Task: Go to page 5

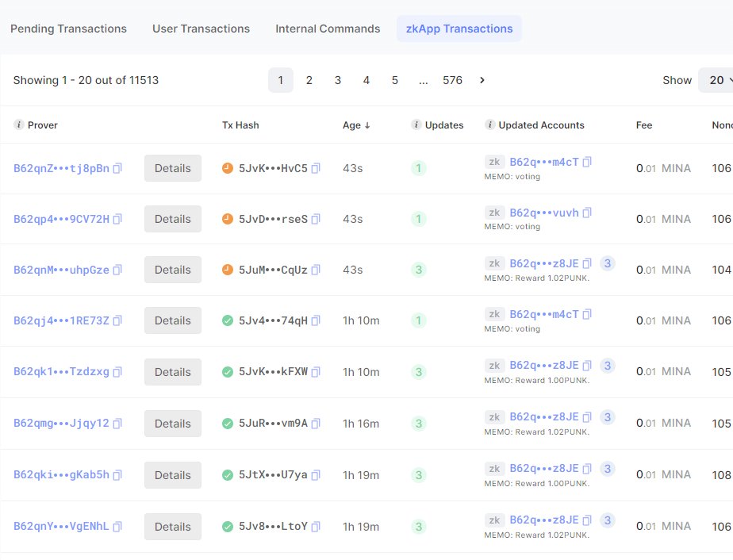Action: [x=394, y=80]
